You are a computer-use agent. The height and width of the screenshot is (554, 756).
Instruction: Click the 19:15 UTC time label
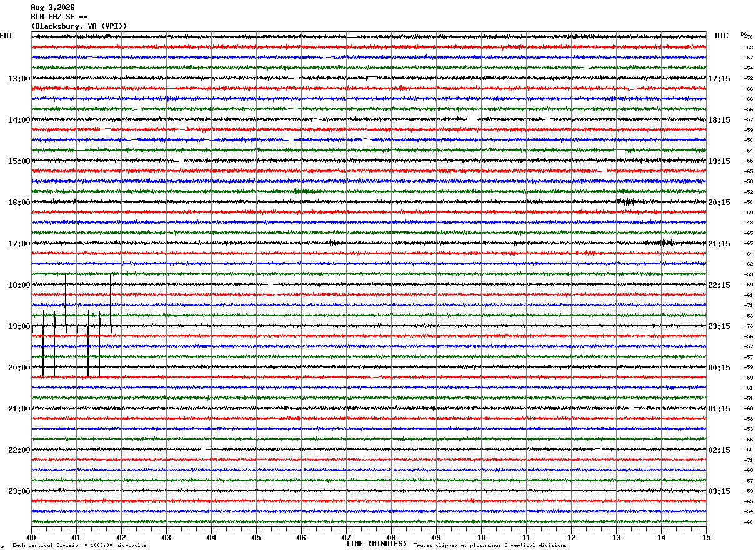719,161
